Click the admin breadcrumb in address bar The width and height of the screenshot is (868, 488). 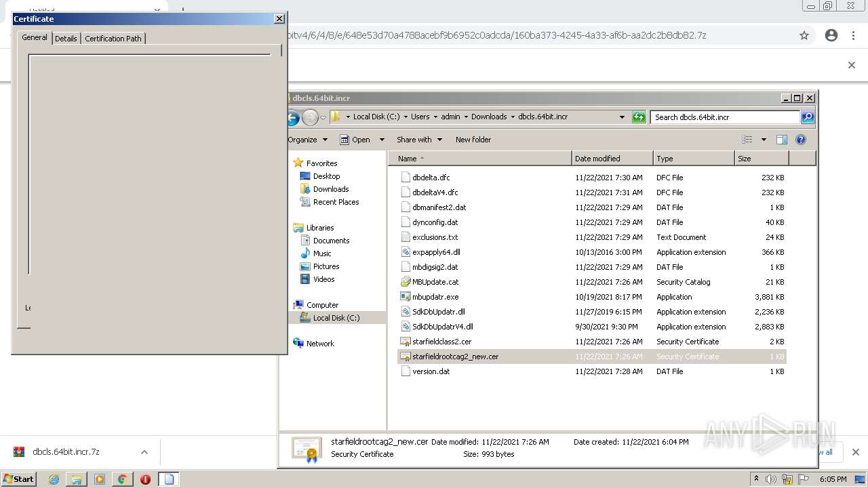point(450,117)
